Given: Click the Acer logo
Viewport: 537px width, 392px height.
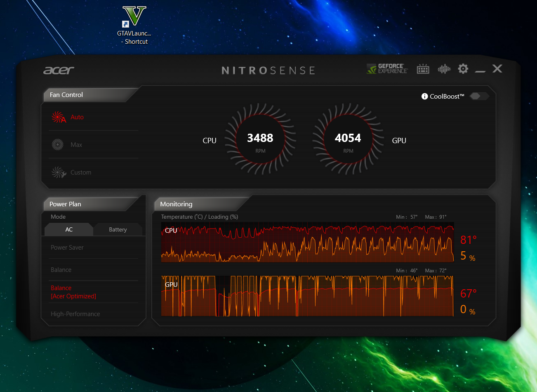Looking at the screenshot, I should (59, 70).
